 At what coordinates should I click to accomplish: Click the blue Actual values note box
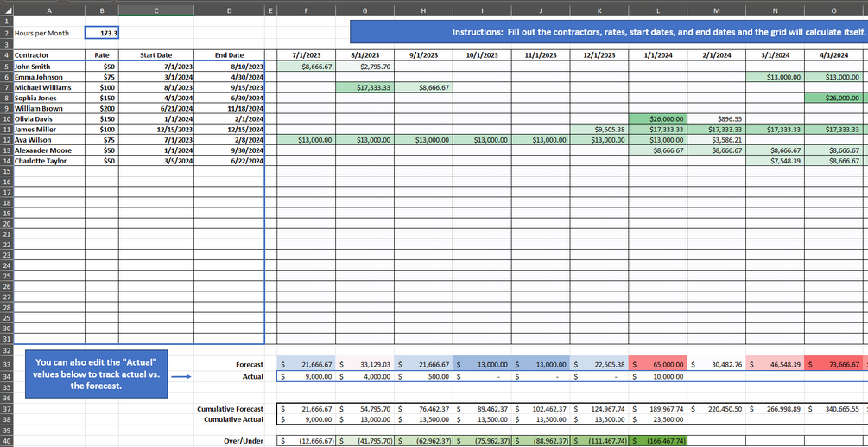click(x=97, y=374)
